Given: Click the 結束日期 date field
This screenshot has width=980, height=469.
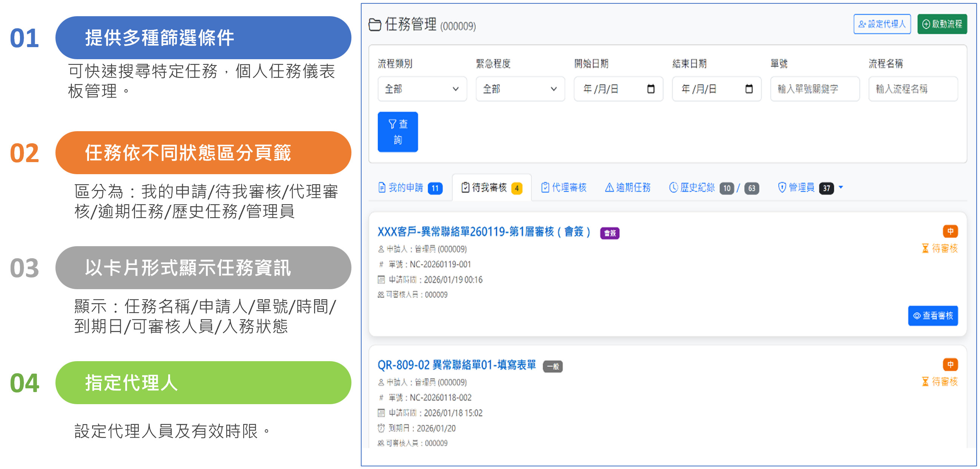Looking at the screenshot, I should coord(716,89).
